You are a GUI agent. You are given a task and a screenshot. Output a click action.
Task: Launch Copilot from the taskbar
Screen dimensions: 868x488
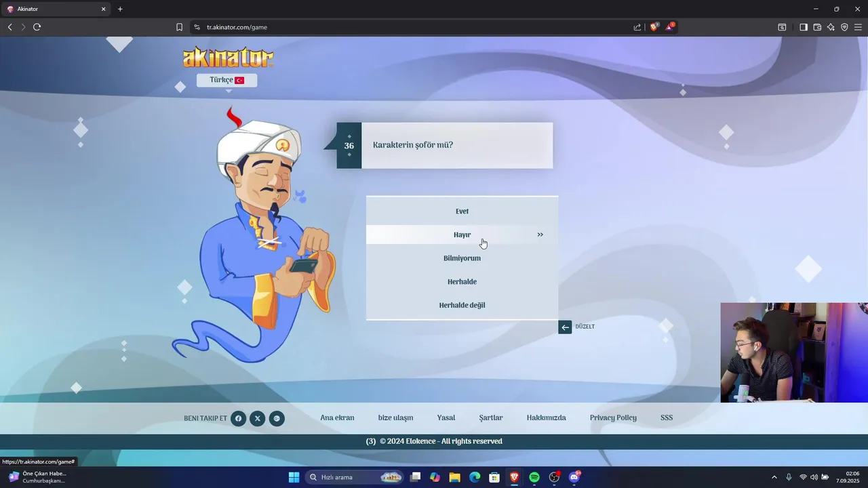[x=435, y=477]
